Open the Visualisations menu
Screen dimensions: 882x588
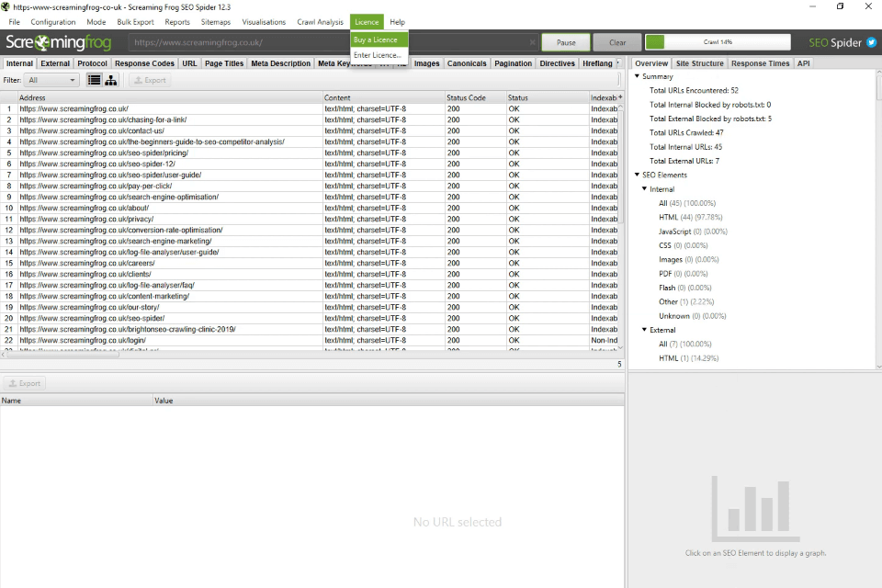coord(264,22)
